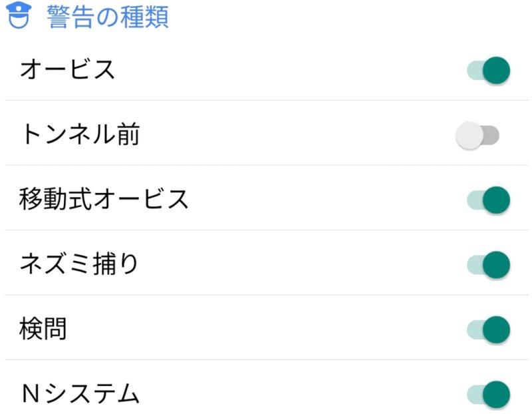The width and height of the screenshot is (532, 414).
Task: Tap the トンネル前 label
Action: 80,135
